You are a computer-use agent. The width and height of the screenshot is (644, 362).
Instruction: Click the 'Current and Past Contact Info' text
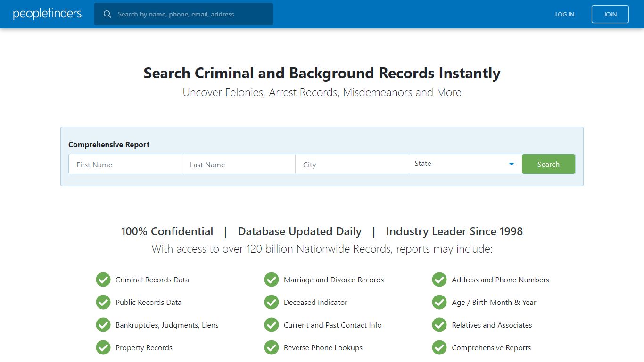333,325
